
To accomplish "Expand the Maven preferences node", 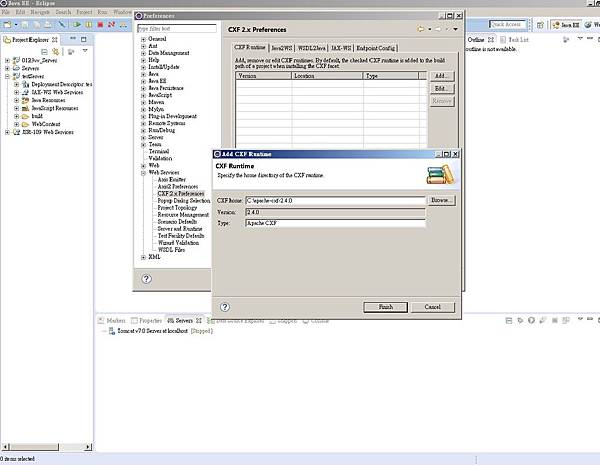I will 143,102.
